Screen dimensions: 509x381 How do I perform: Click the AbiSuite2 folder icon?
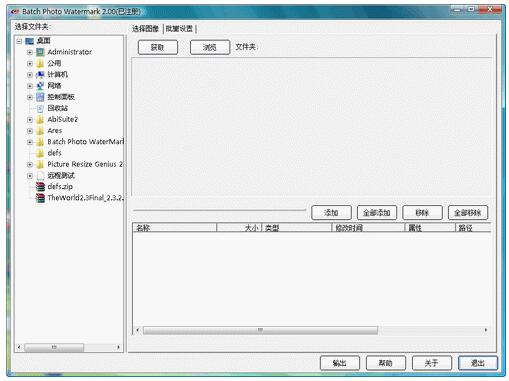40,119
